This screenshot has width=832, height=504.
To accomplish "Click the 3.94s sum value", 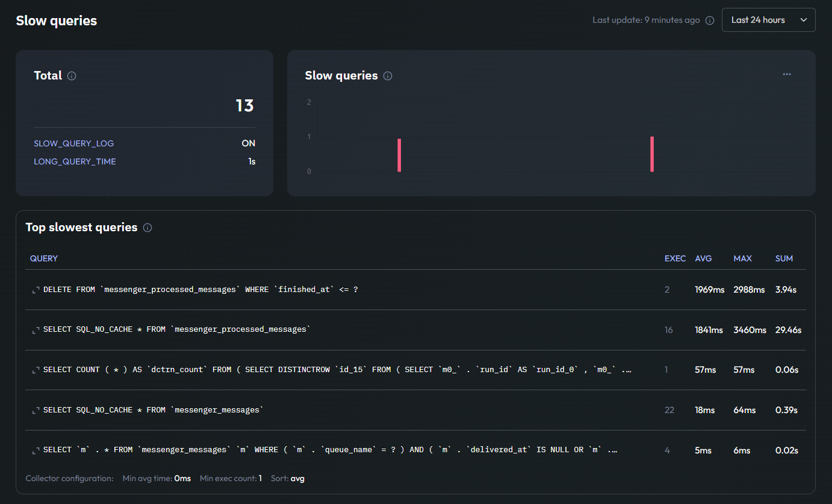I will [786, 290].
